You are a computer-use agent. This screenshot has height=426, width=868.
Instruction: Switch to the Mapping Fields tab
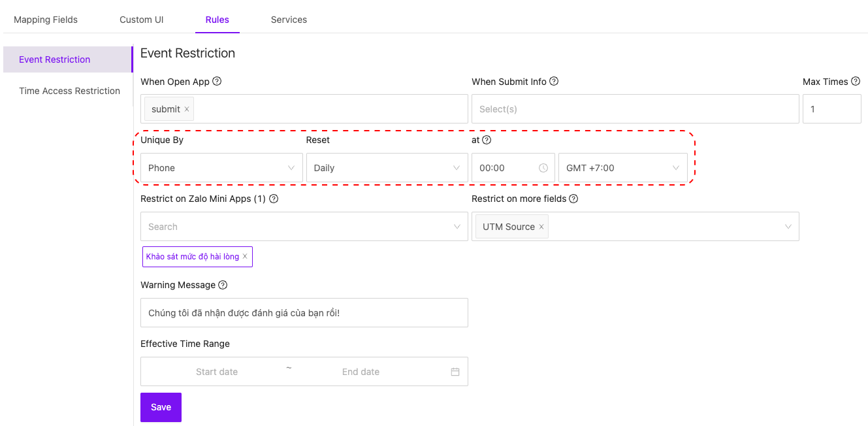point(46,20)
